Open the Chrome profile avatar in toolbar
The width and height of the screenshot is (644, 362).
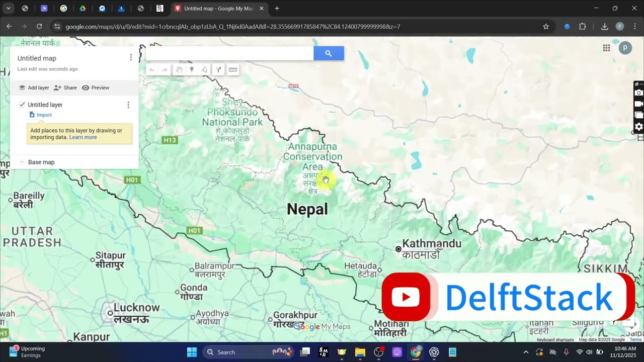click(x=620, y=27)
